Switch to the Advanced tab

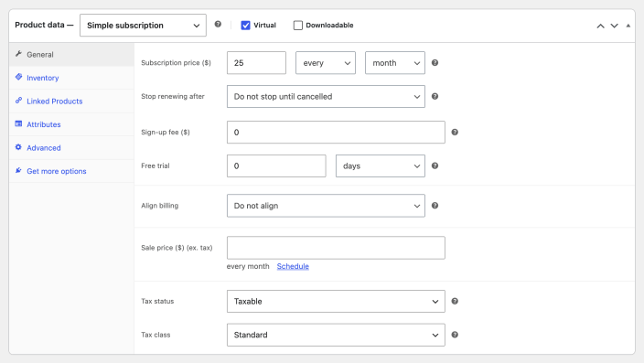[x=71, y=148]
